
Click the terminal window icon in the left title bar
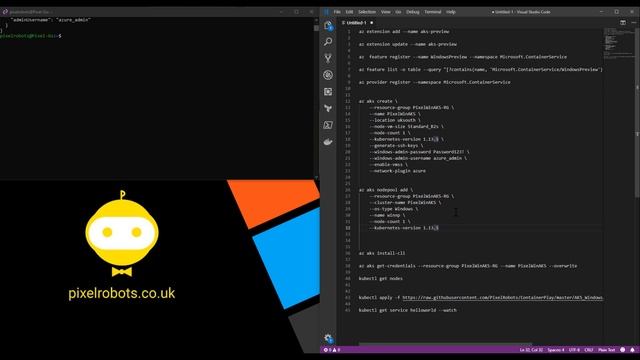[x=5, y=12]
